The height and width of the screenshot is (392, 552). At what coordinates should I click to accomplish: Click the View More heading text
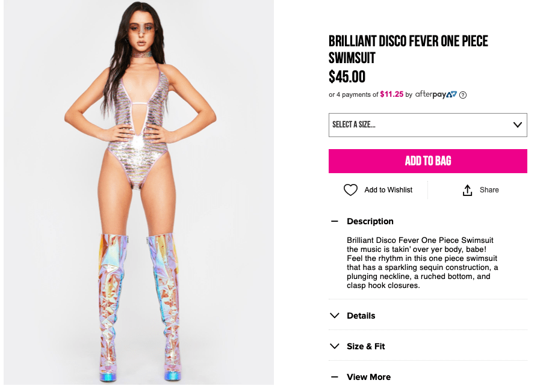coord(368,377)
